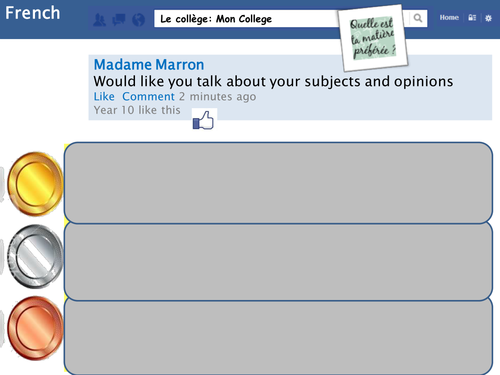The image size is (500, 375).
Task: Click the magnifying glass search icon
Action: click(418, 18)
